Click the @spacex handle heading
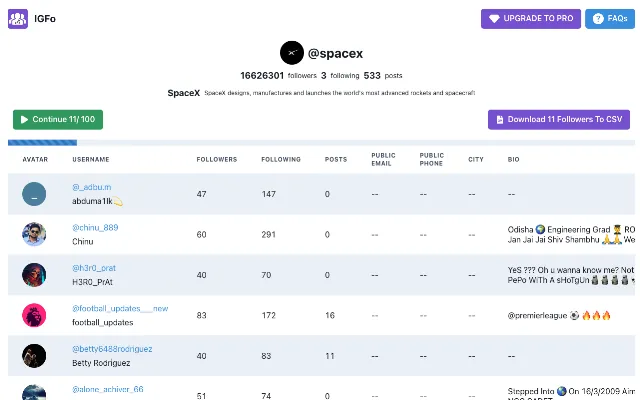 point(335,53)
